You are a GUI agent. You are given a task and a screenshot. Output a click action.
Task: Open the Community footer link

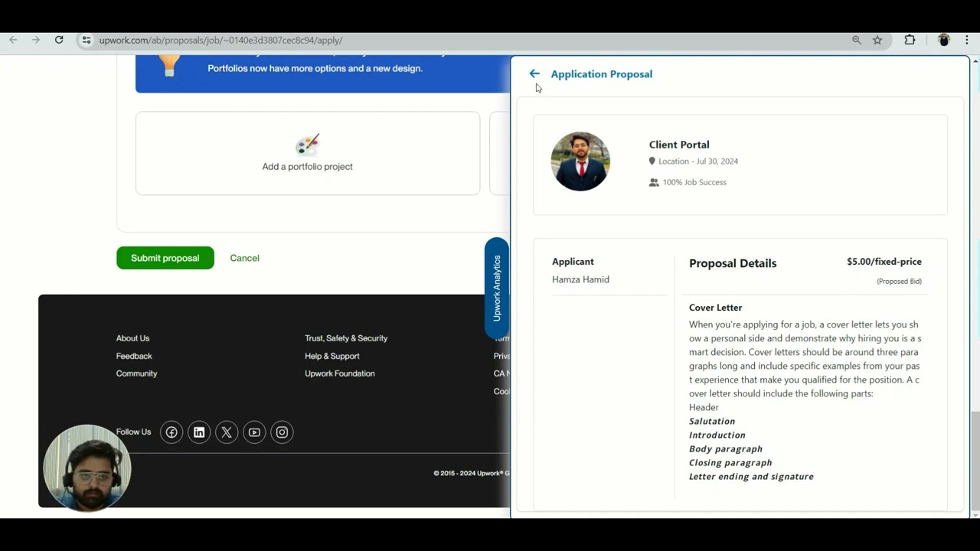tap(136, 373)
